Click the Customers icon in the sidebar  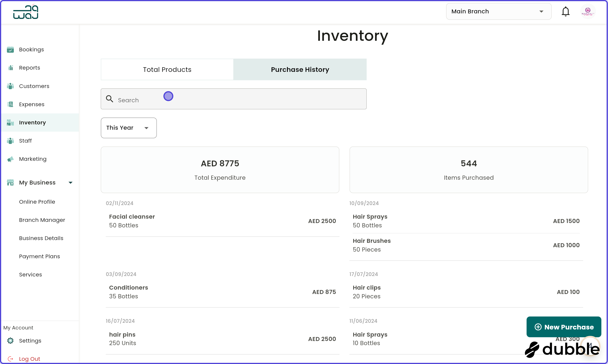pyautogui.click(x=10, y=86)
